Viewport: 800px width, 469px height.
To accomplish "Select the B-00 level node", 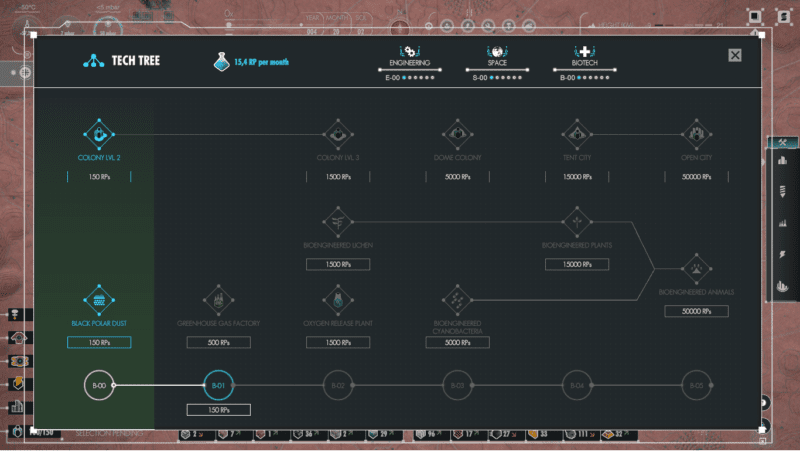I will [99, 385].
